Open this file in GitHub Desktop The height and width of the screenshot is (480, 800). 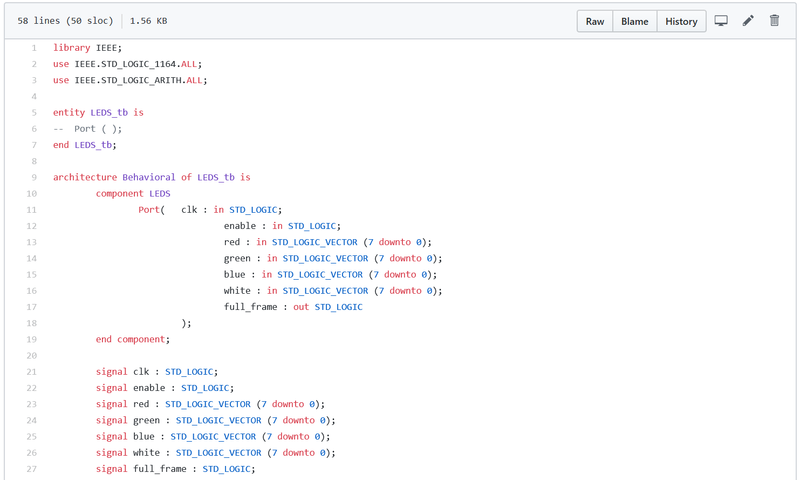(721, 21)
